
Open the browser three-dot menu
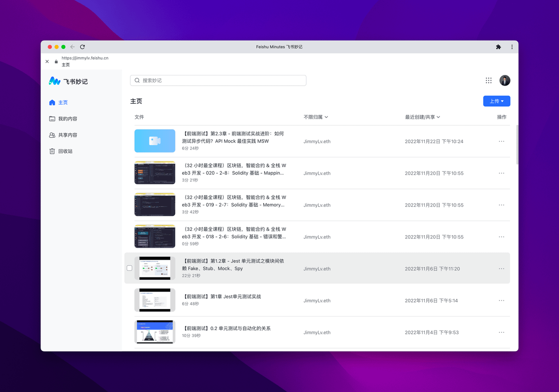coord(512,47)
